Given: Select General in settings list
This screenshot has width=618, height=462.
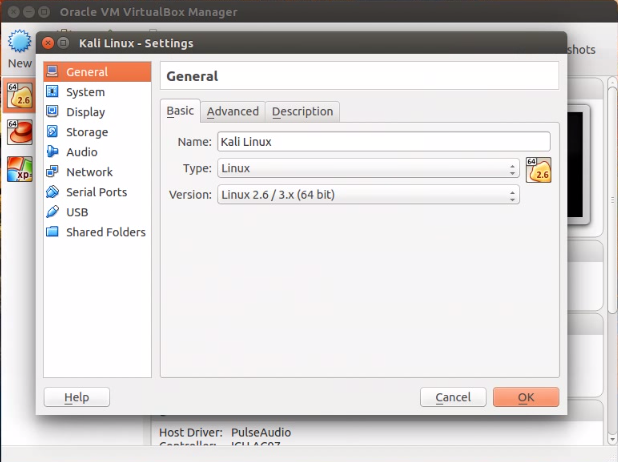Looking at the screenshot, I should (97, 72).
